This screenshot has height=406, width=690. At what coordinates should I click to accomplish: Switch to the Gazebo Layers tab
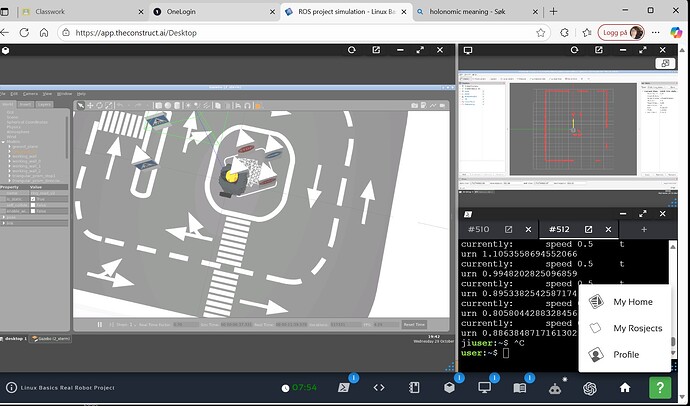pos(44,104)
